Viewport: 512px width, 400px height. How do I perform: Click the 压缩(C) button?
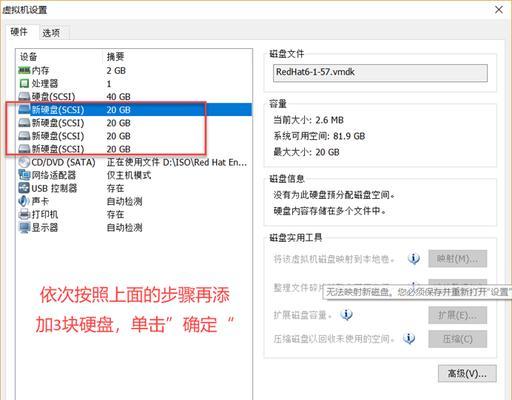tap(458, 339)
